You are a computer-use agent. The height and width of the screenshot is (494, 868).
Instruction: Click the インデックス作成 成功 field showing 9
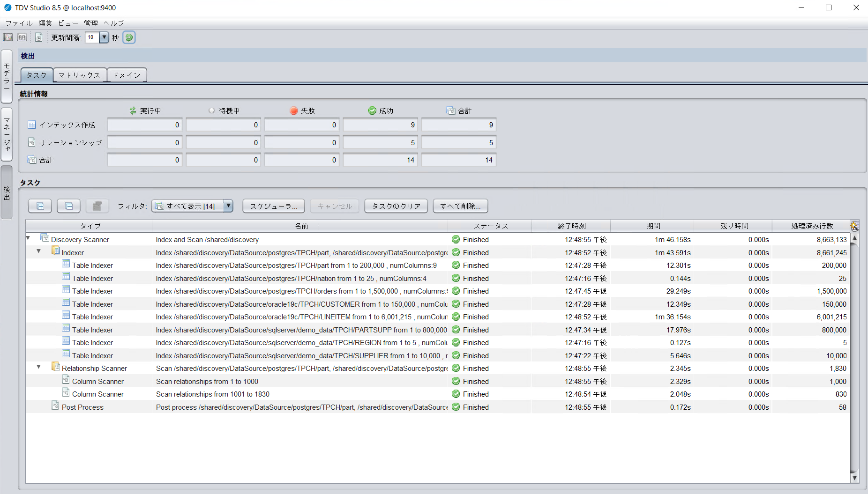(x=380, y=125)
